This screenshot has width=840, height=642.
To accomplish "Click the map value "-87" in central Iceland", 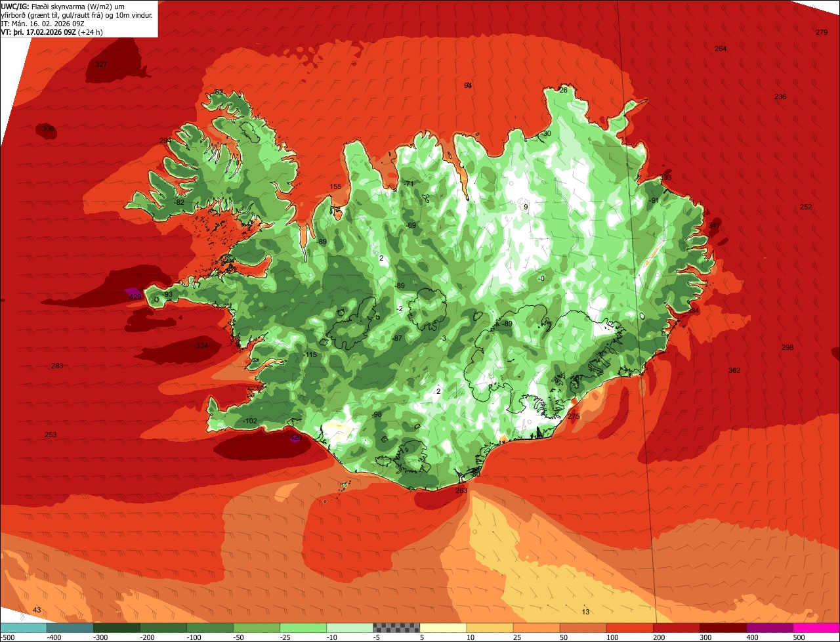I will pyautogui.click(x=396, y=337).
